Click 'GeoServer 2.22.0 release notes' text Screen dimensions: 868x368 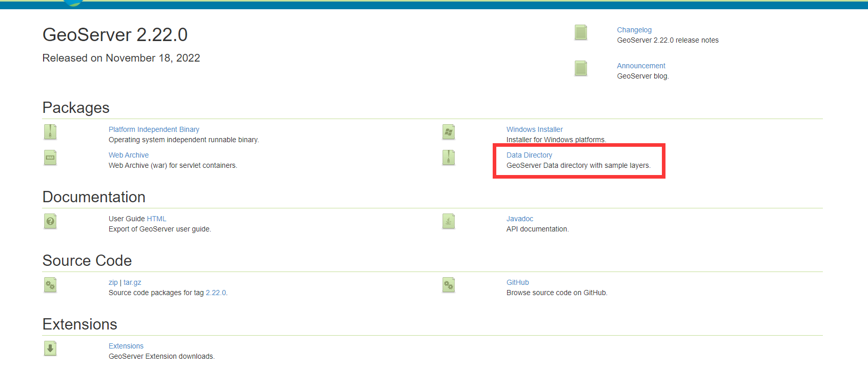(668, 40)
